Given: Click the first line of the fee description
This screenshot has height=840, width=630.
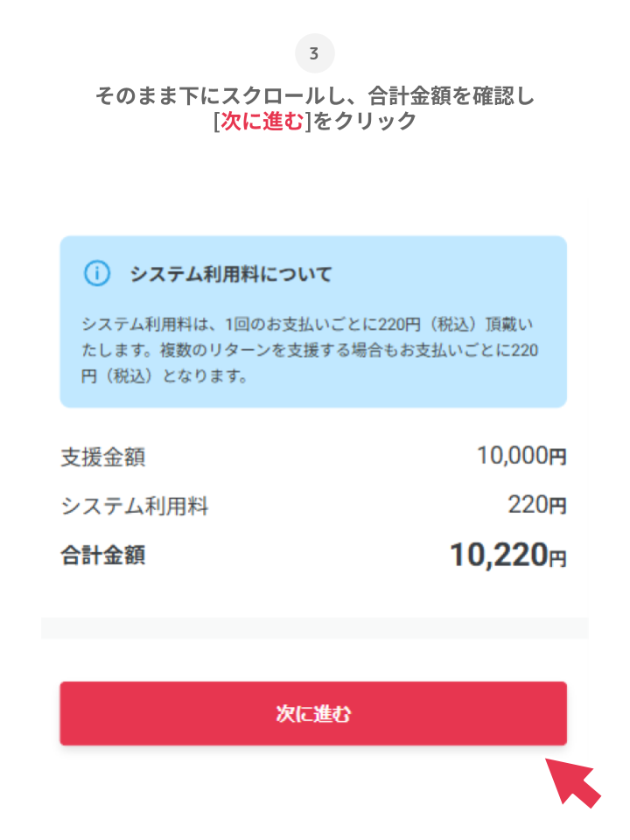Looking at the screenshot, I should pos(313,325).
